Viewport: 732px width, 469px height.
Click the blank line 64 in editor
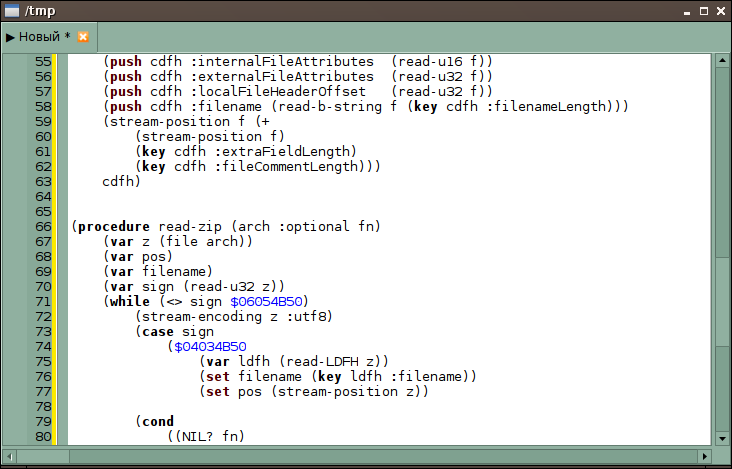pyautogui.click(x=300, y=196)
